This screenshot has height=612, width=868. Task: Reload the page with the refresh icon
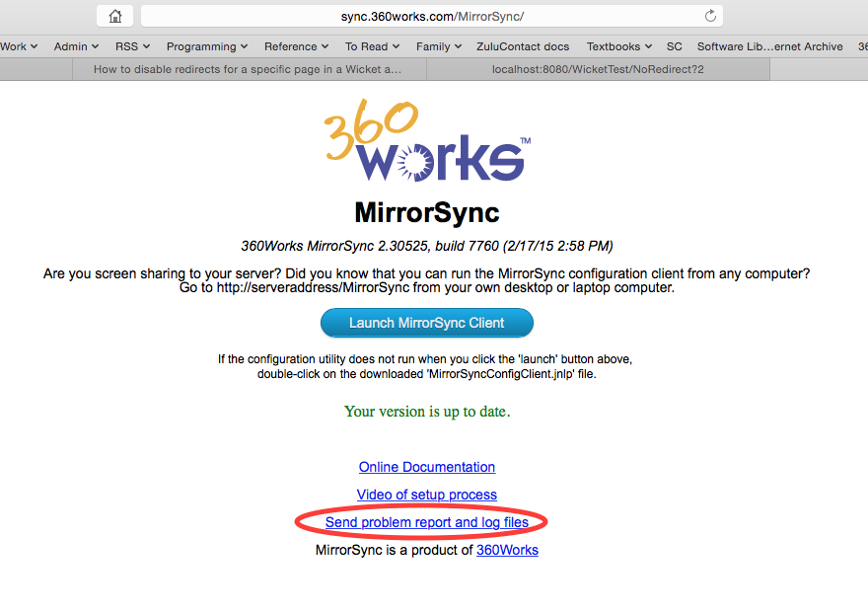coord(710,16)
